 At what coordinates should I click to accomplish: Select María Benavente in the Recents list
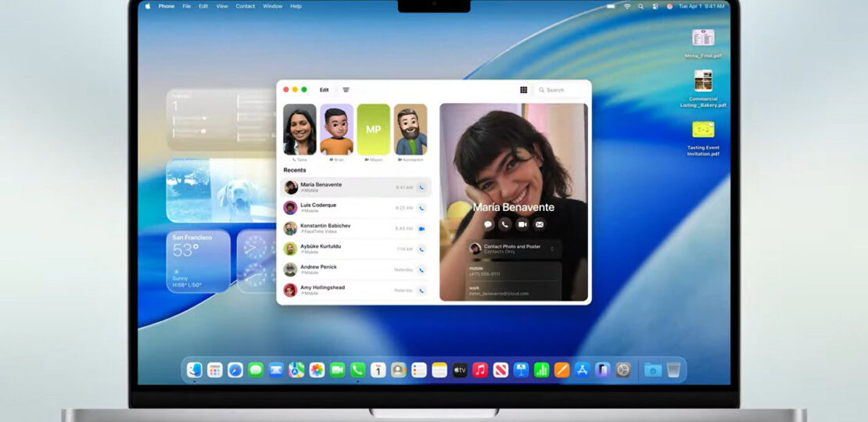coord(355,188)
